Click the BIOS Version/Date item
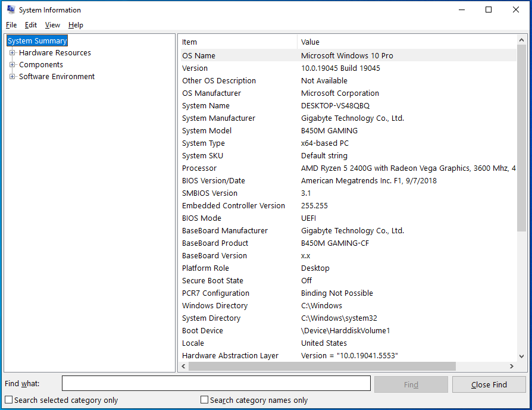 coord(214,181)
